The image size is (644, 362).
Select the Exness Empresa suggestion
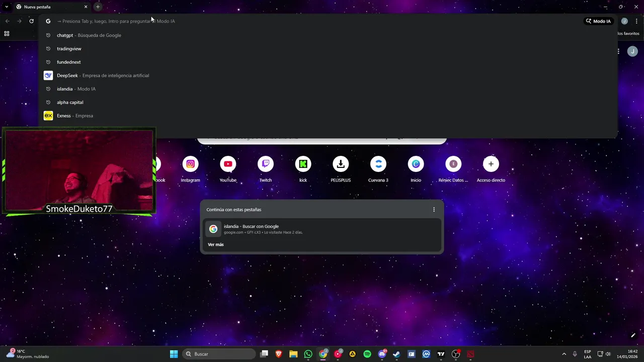[328, 116]
